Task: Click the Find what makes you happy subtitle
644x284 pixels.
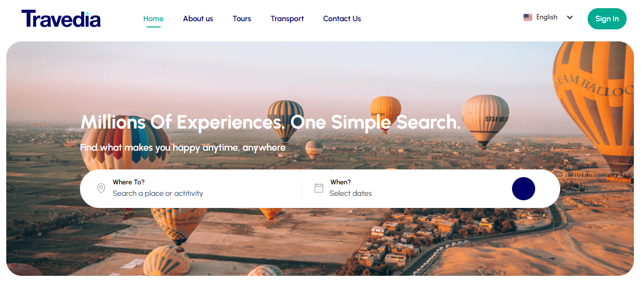Action: point(183,147)
